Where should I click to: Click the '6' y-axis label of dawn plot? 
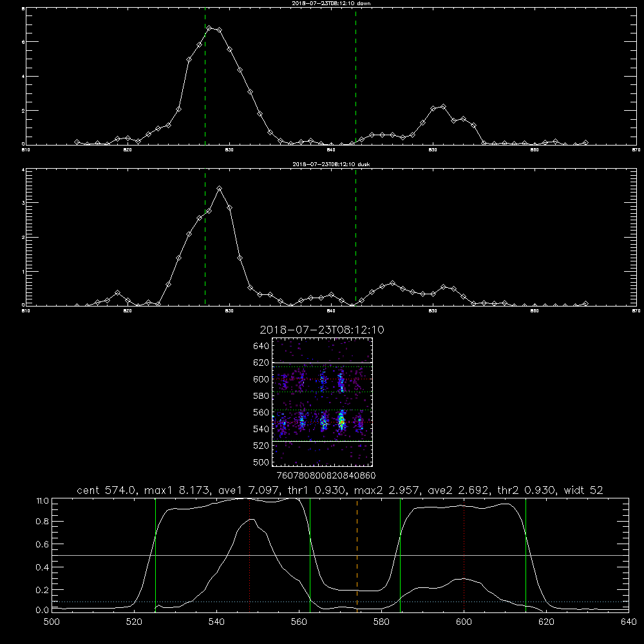[23, 42]
